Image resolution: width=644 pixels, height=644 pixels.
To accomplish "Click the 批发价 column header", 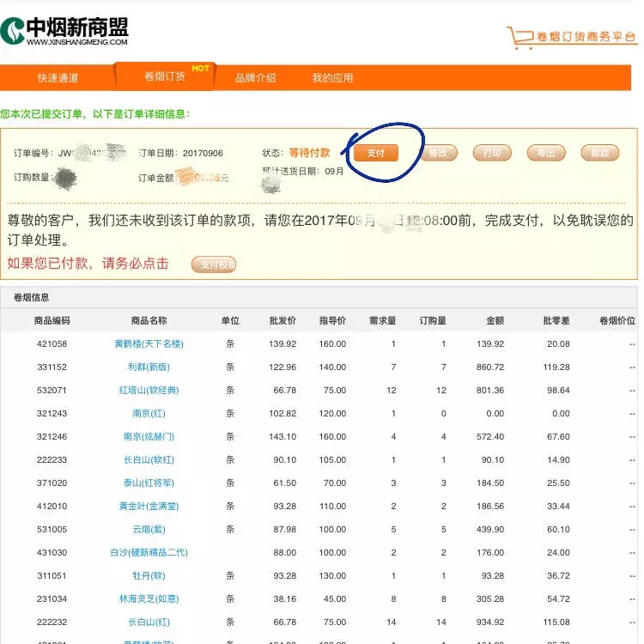I will pyautogui.click(x=283, y=321).
